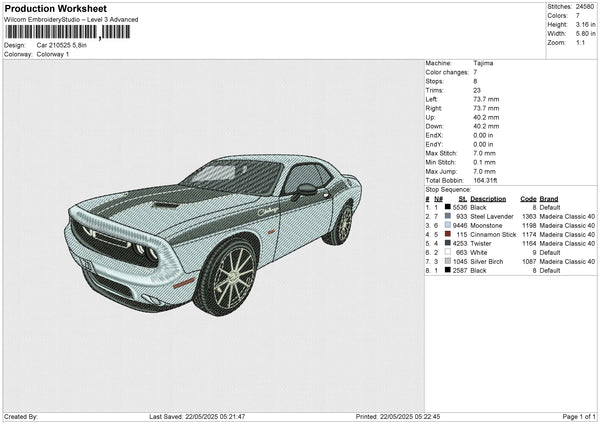Click the 'St.' column header

click(x=463, y=199)
